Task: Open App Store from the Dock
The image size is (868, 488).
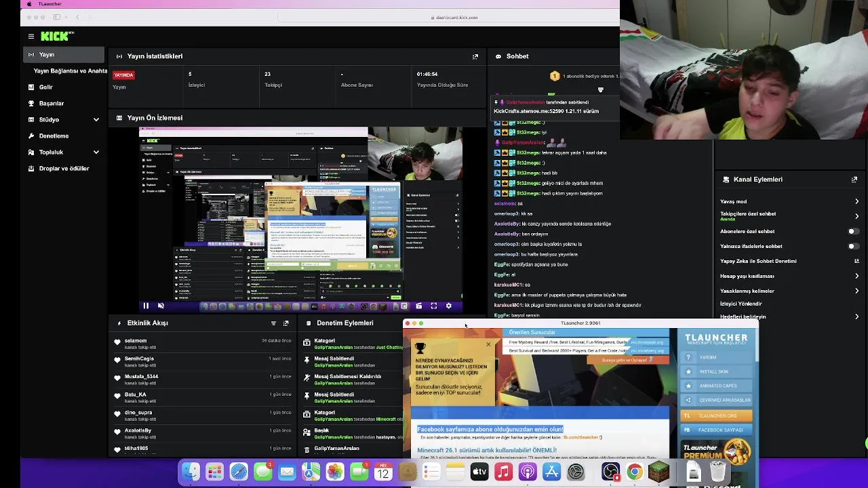Action: [551, 472]
